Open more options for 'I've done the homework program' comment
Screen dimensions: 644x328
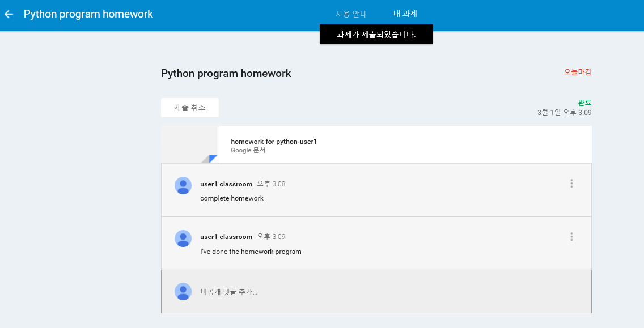[571, 236]
